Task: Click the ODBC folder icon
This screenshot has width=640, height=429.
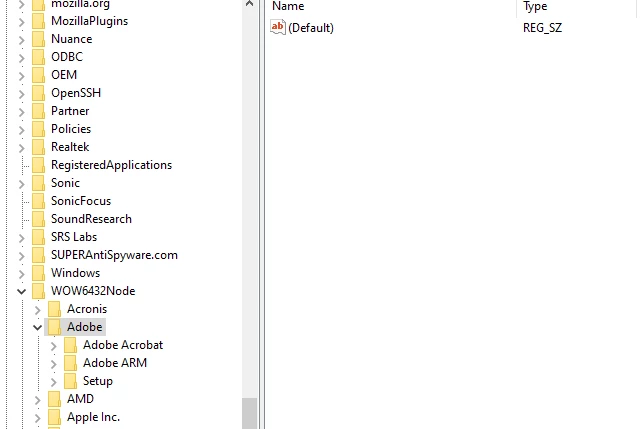Action: pyautogui.click(x=38, y=57)
